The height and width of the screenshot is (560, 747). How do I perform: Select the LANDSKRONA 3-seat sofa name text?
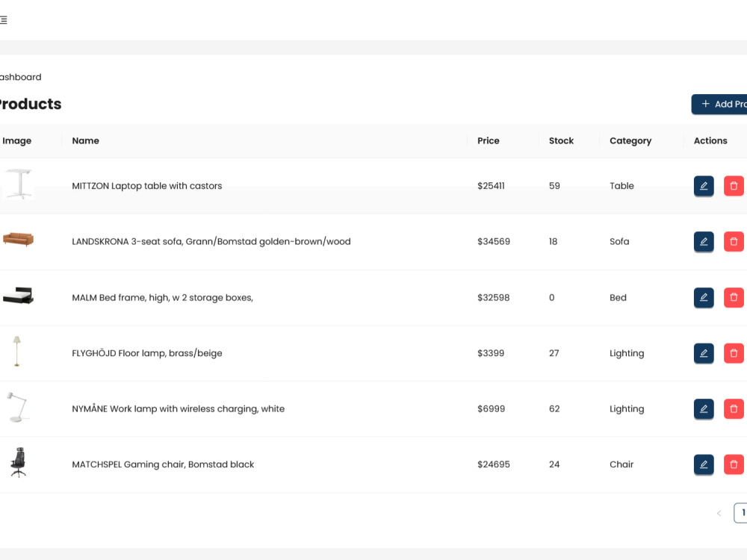pyautogui.click(x=211, y=242)
